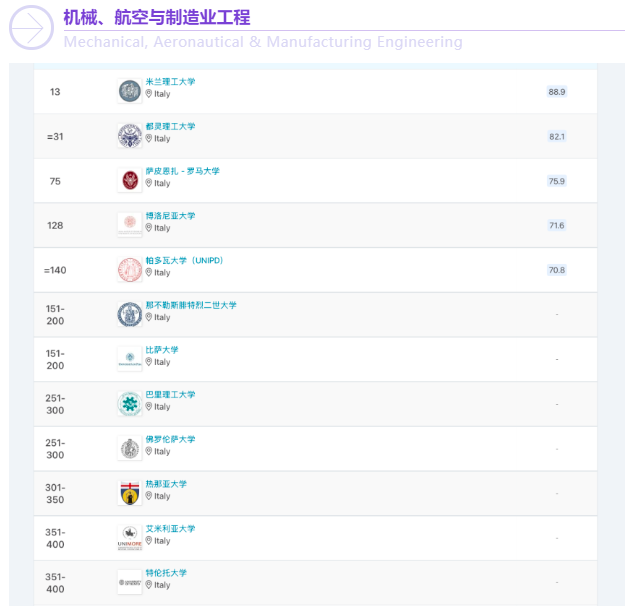Viewport: 638px width, 606px height.
Task: Click the 82.1 score badge
Action: point(557,136)
